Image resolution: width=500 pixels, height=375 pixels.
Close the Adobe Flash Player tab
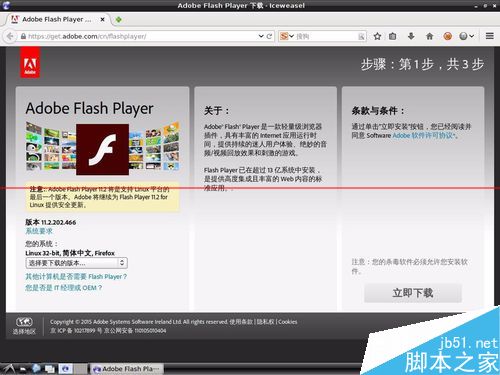tap(102, 19)
